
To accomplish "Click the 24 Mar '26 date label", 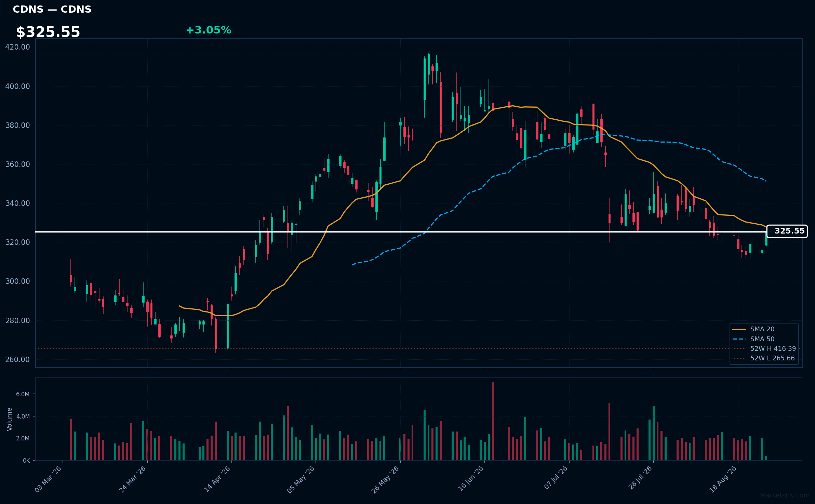I will point(132,479).
